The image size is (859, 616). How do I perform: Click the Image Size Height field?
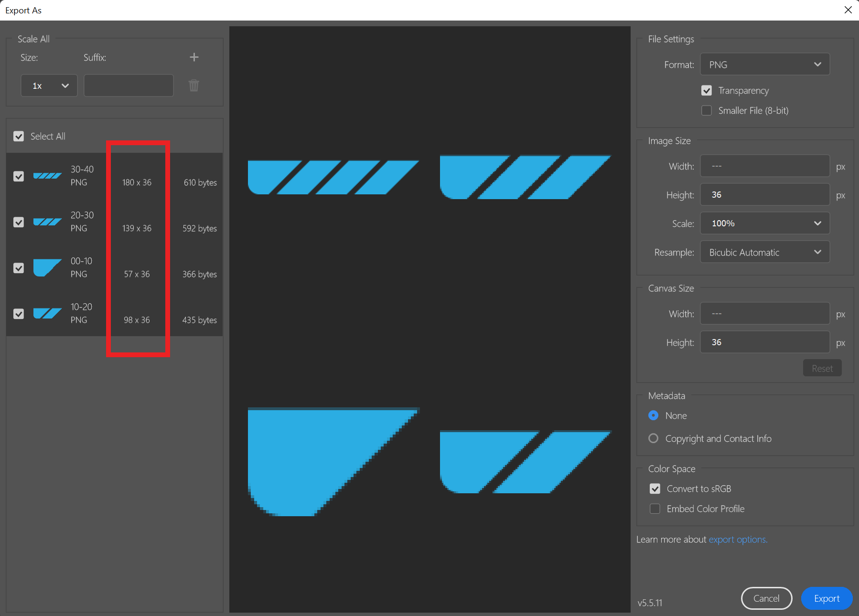point(765,194)
